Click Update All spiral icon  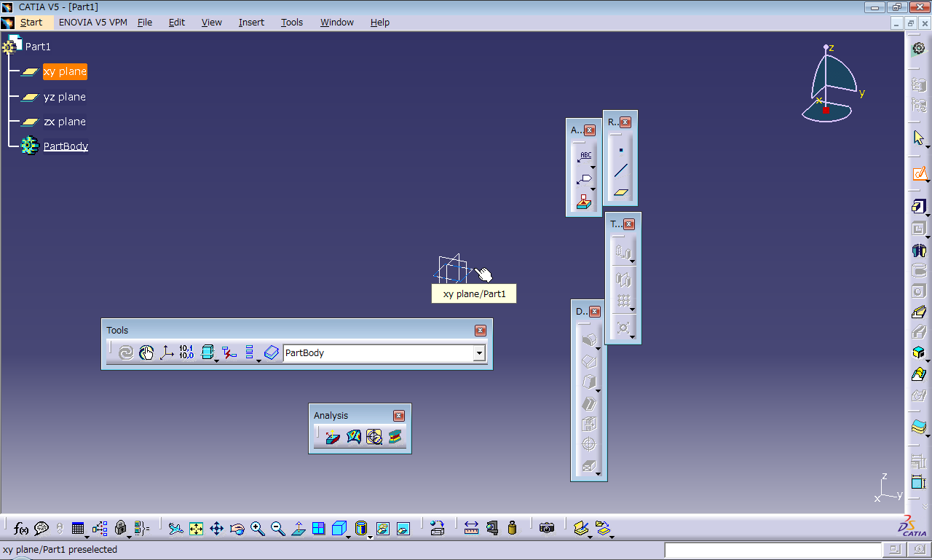126,353
